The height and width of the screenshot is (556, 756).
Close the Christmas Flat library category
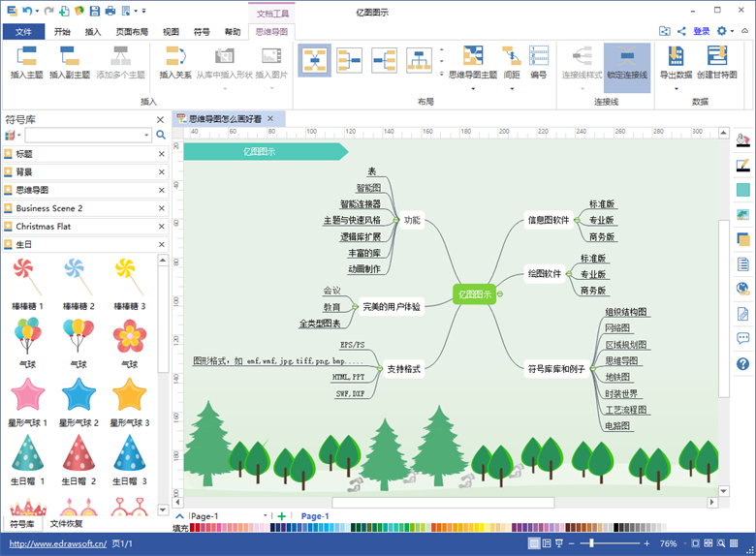162,227
